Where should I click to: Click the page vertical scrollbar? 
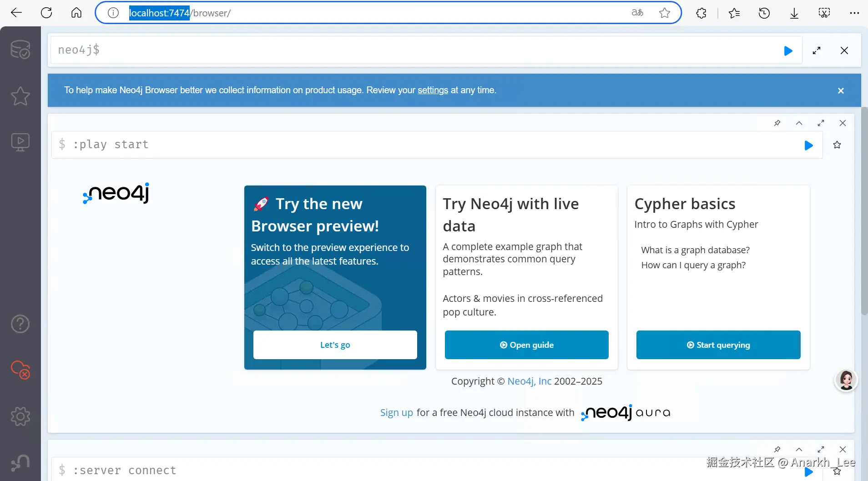click(x=864, y=210)
